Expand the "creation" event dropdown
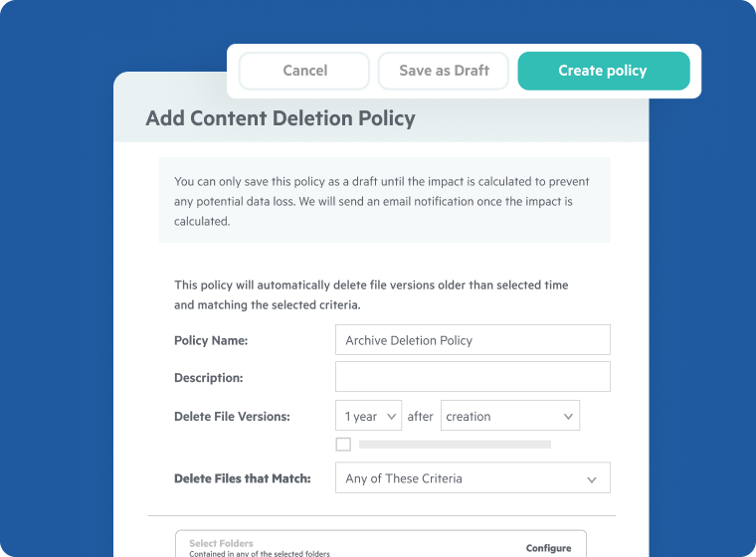The image size is (756, 557). (510, 417)
